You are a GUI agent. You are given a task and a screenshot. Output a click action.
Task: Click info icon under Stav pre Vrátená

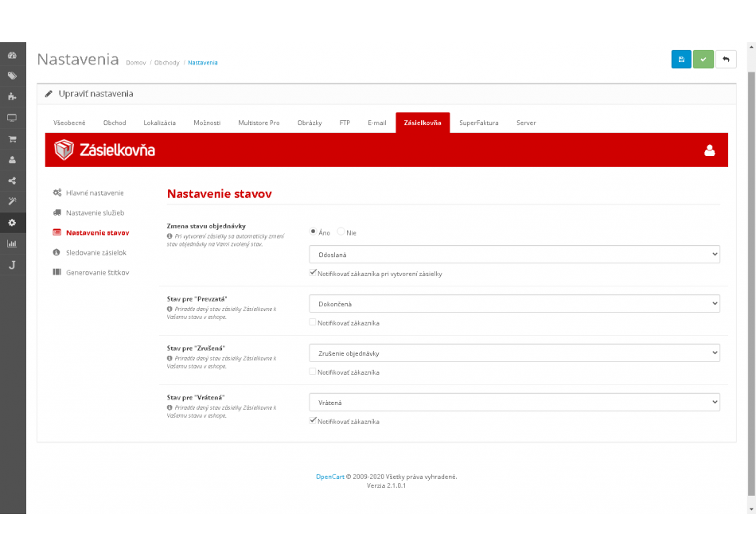(x=170, y=407)
